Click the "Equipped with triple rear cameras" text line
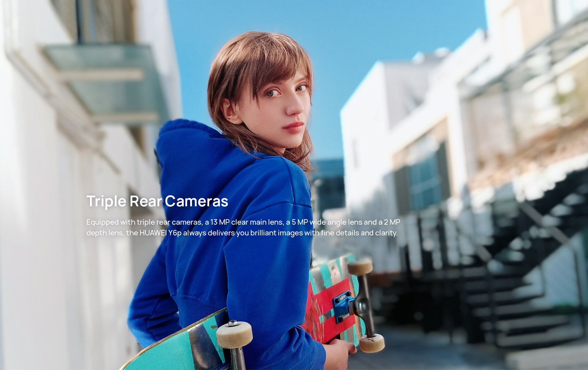This screenshot has height=370, width=588. (x=144, y=222)
